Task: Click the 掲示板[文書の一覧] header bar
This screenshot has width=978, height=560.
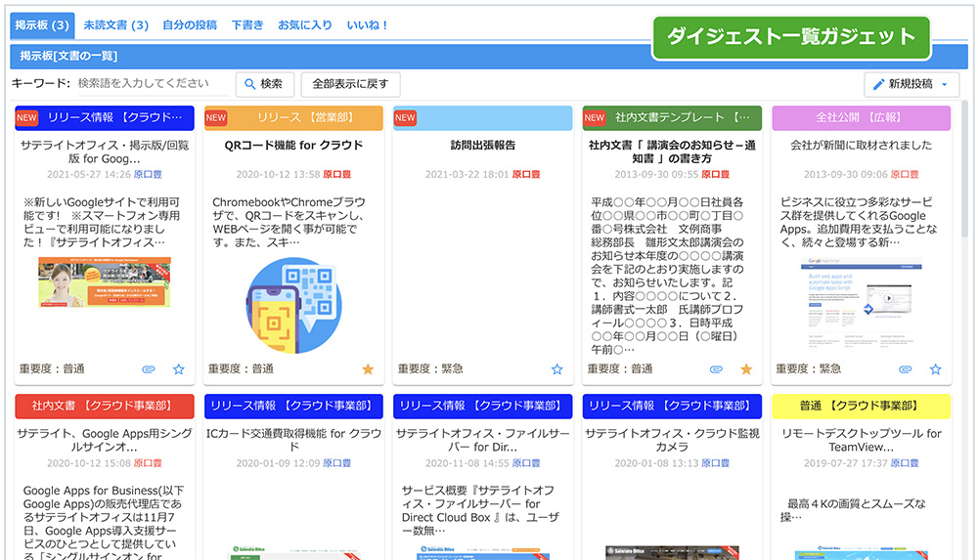Action: 489,56
